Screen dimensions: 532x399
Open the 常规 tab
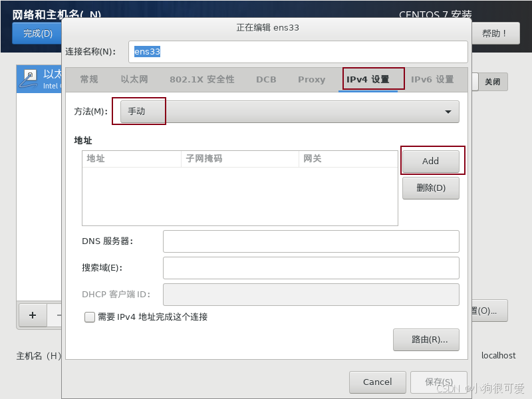89,79
